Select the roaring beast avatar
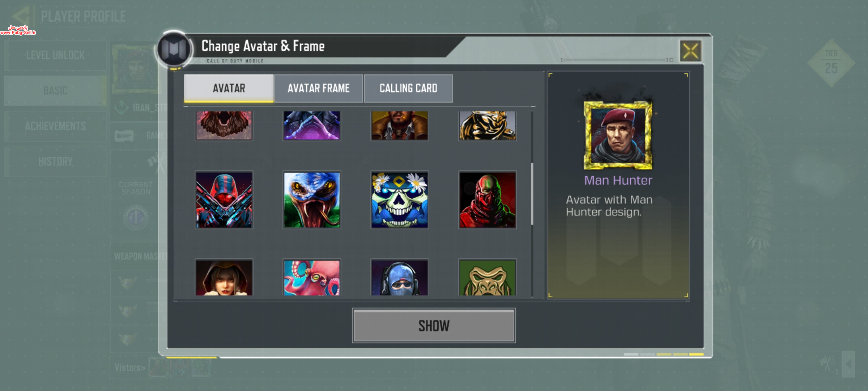868x391 pixels. [224, 126]
